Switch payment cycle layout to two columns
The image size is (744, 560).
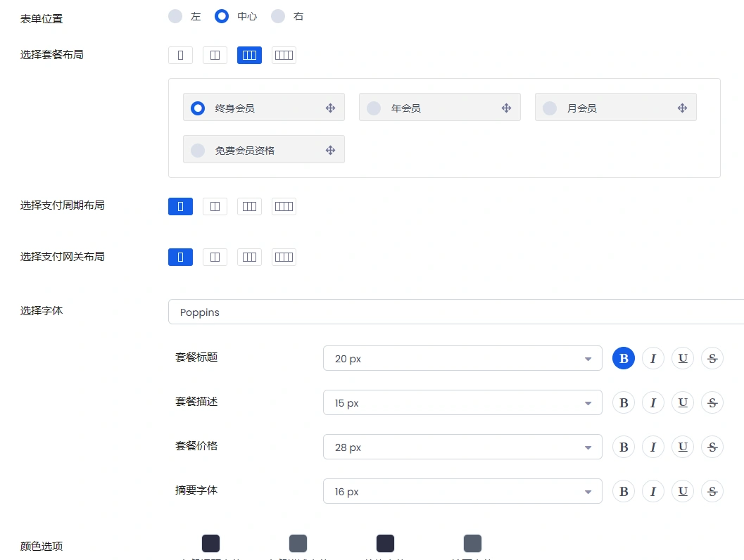click(x=215, y=205)
